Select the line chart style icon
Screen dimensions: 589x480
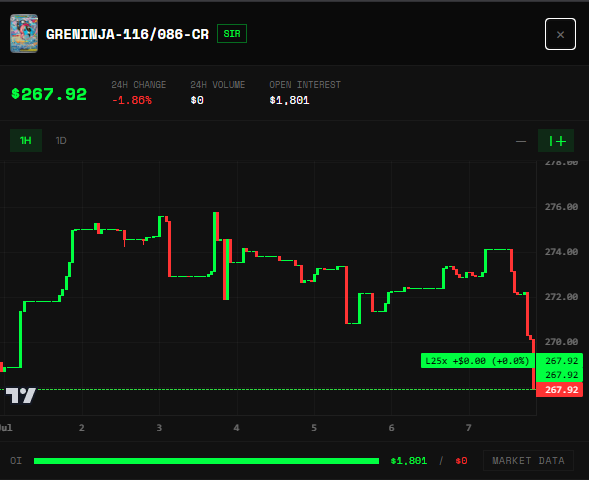[x=521, y=141]
